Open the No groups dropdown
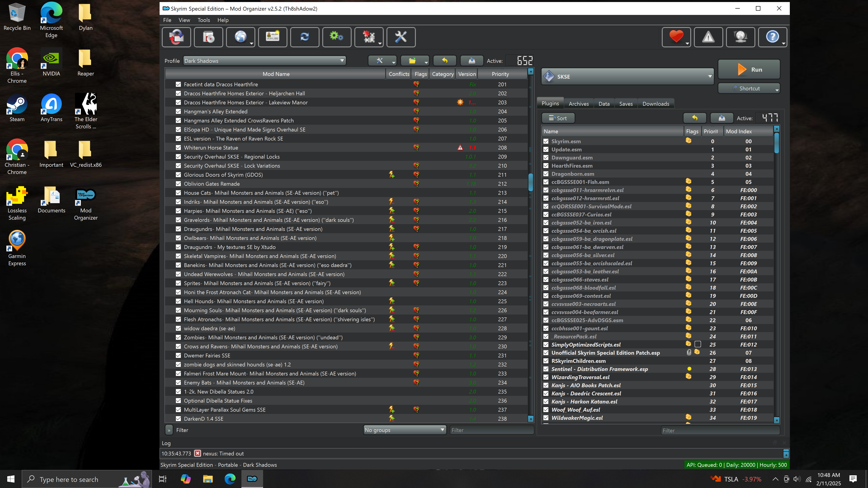This screenshot has height=488, width=868. click(x=405, y=430)
